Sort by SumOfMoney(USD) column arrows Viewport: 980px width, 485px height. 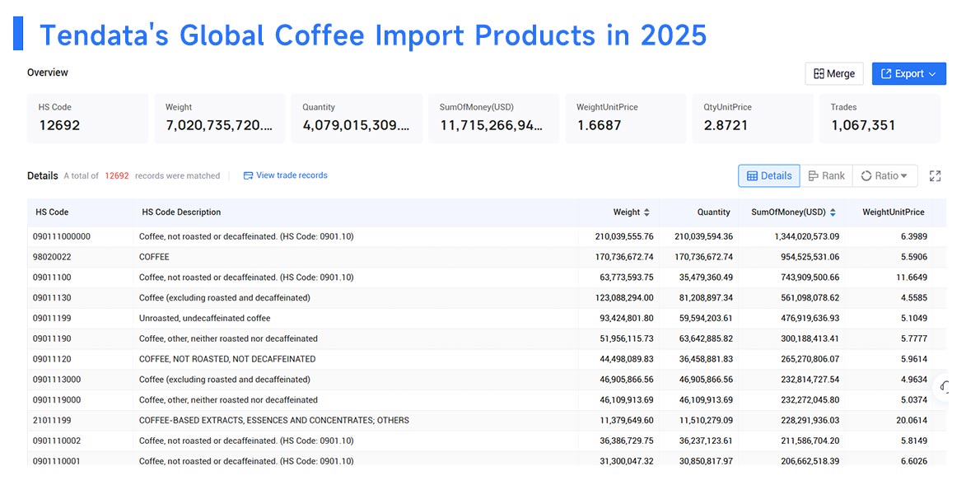tap(833, 212)
